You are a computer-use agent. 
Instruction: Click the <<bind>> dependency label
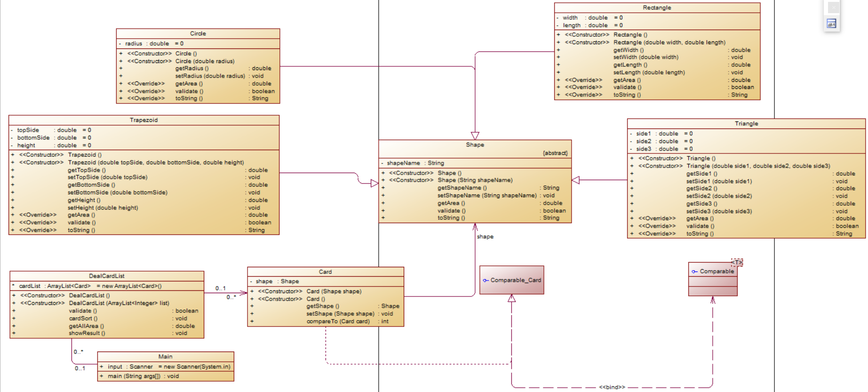coord(612,387)
